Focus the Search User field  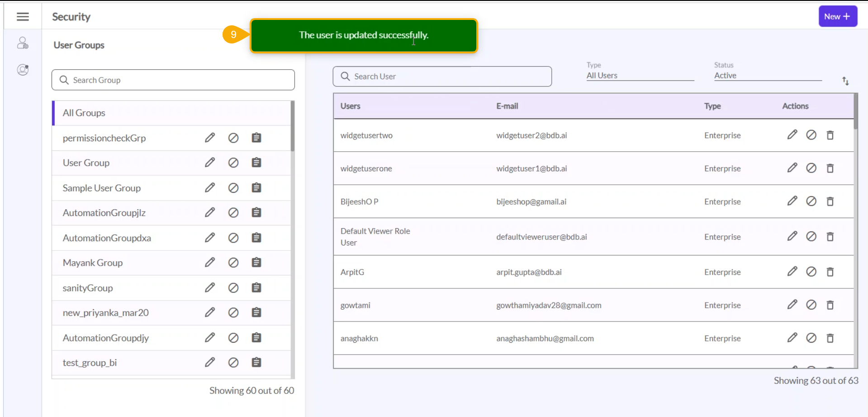coord(442,77)
